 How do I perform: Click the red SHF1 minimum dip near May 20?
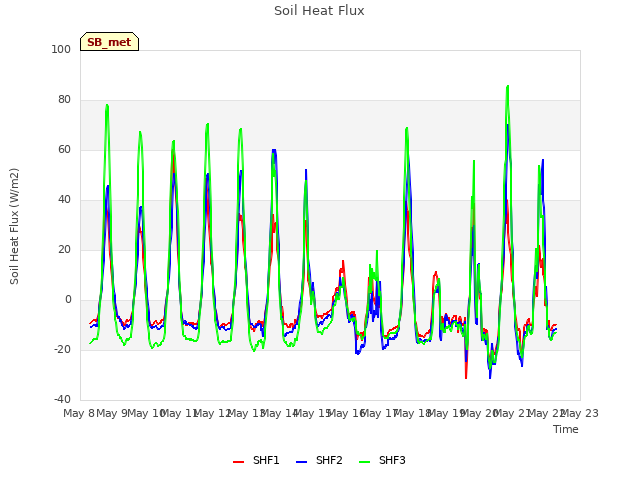point(466,378)
